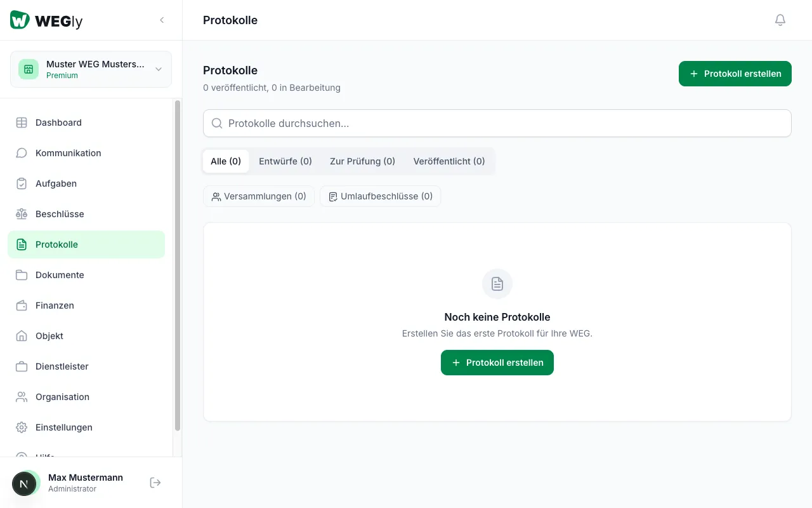Open Dashboard via its grid icon
Screen dimensions: 812x508
click(22, 123)
